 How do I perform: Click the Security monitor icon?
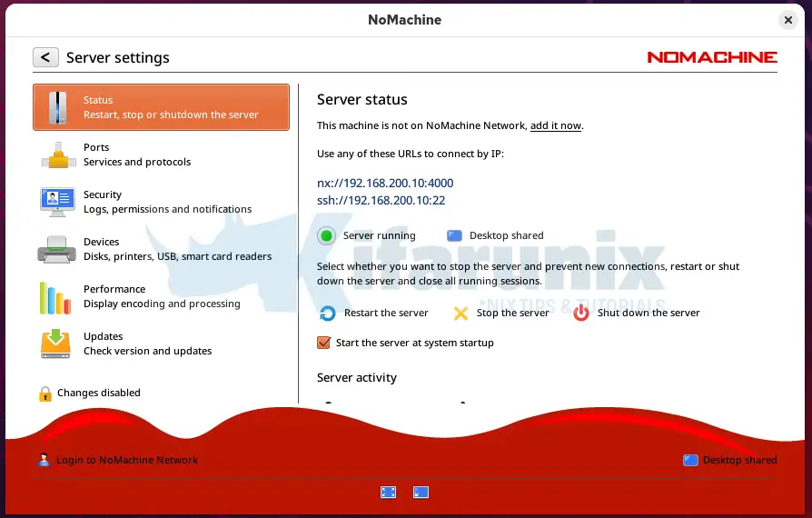[x=57, y=202]
